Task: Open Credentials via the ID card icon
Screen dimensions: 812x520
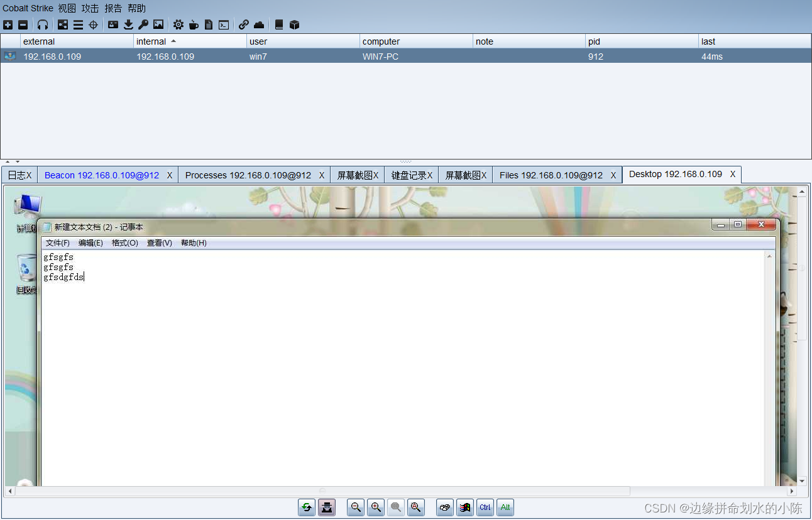Action: coord(113,24)
